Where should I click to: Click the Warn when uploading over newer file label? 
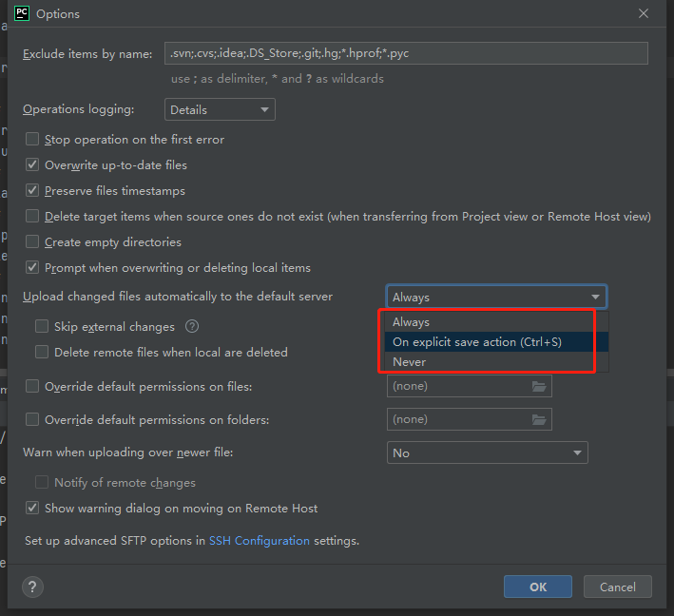point(128,452)
